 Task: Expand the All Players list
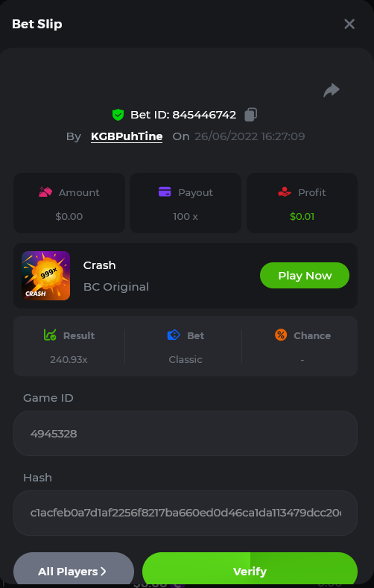(74, 569)
